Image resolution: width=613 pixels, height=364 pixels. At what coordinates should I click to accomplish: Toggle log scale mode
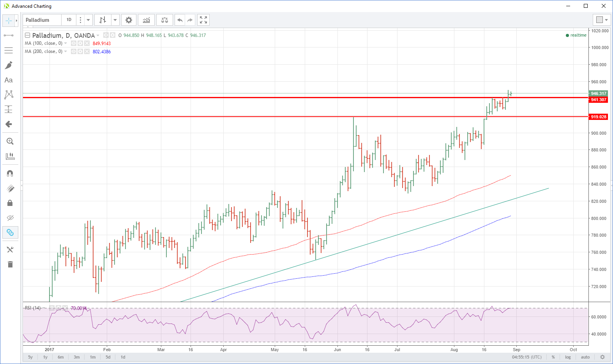click(568, 357)
